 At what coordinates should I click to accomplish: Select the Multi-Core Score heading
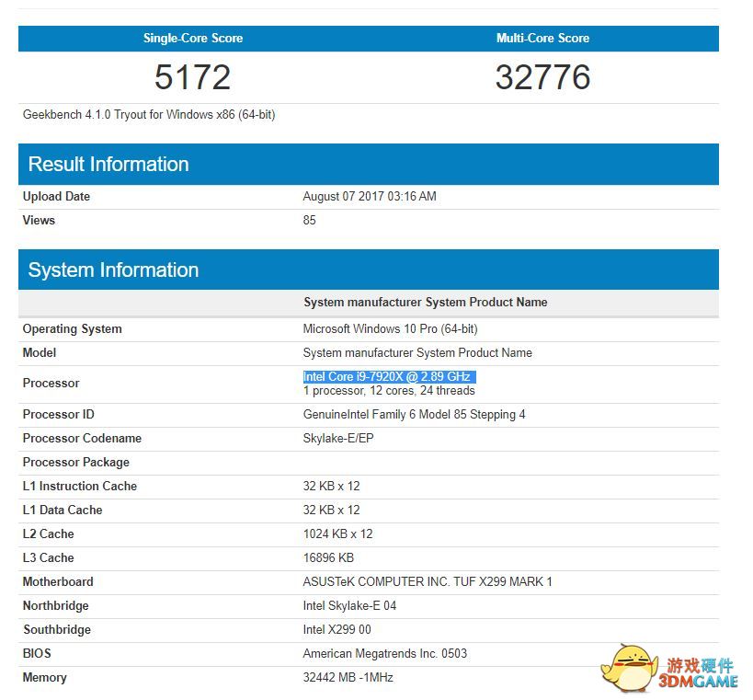[x=542, y=38]
